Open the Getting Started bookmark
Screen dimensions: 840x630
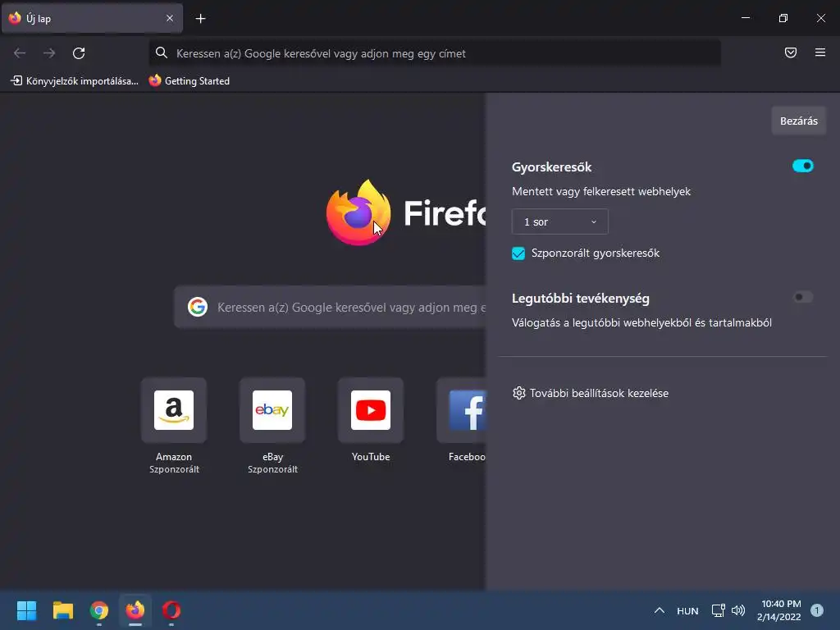(x=189, y=81)
